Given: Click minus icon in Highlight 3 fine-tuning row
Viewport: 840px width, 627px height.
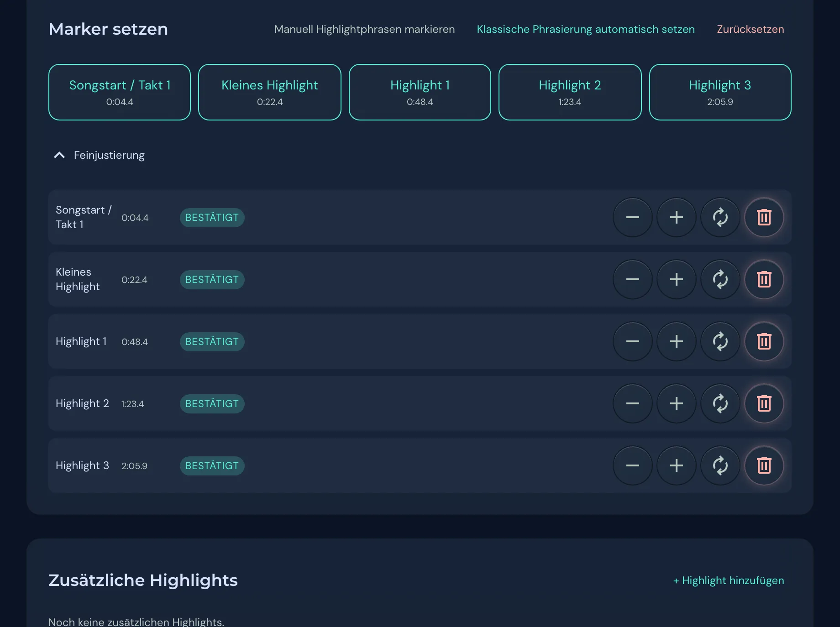Looking at the screenshot, I should coord(632,465).
